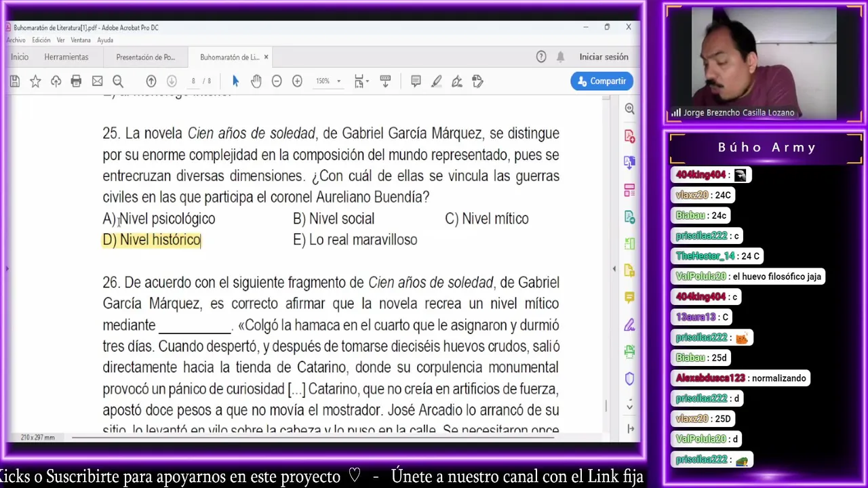Click TheHector_14 chat message
The width and height of the screenshot is (868, 488).
tap(717, 256)
